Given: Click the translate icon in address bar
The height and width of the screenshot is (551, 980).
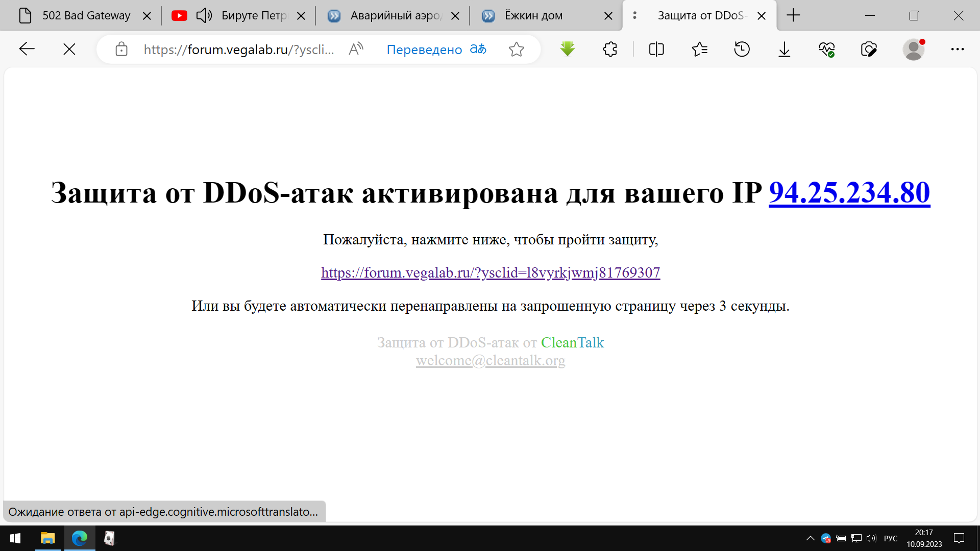Looking at the screenshot, I should click(478, 49).
